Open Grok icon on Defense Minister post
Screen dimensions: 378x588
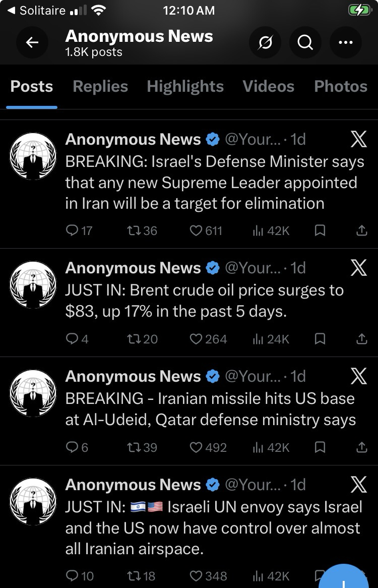(358, 139)
